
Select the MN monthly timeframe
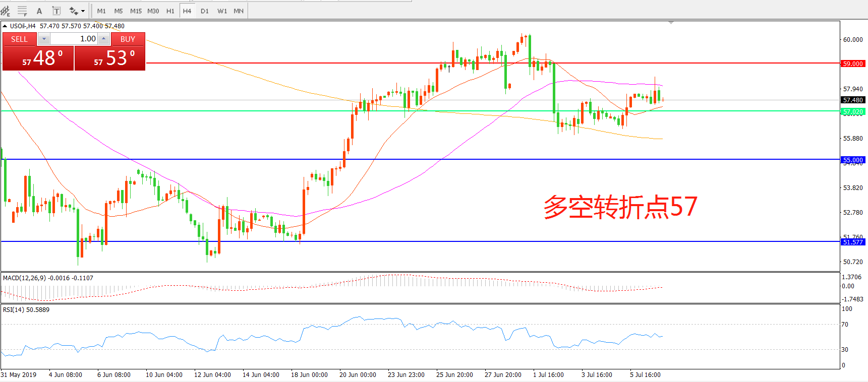click(239, 11)
